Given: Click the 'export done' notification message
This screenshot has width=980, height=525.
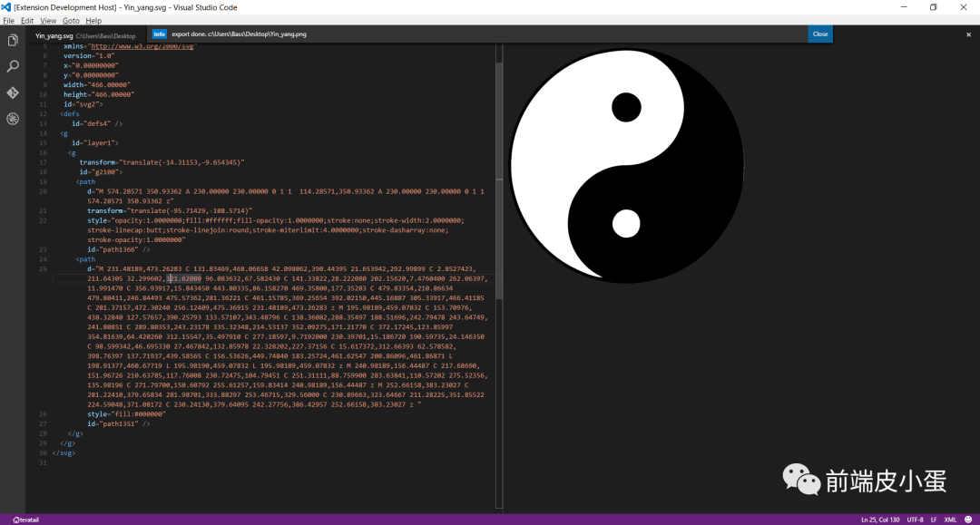Looking at the screenshot, I should pyautogui.click(x=239, y=34).
